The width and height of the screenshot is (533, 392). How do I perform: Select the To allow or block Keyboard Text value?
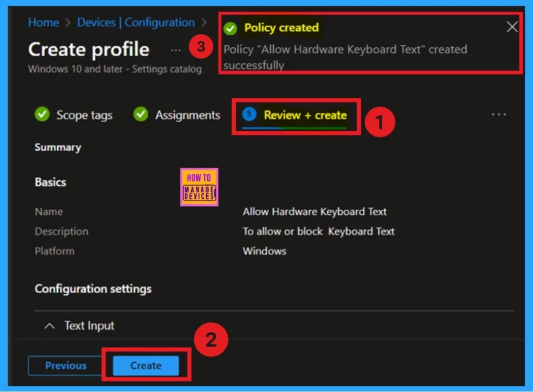click(319, 231)
